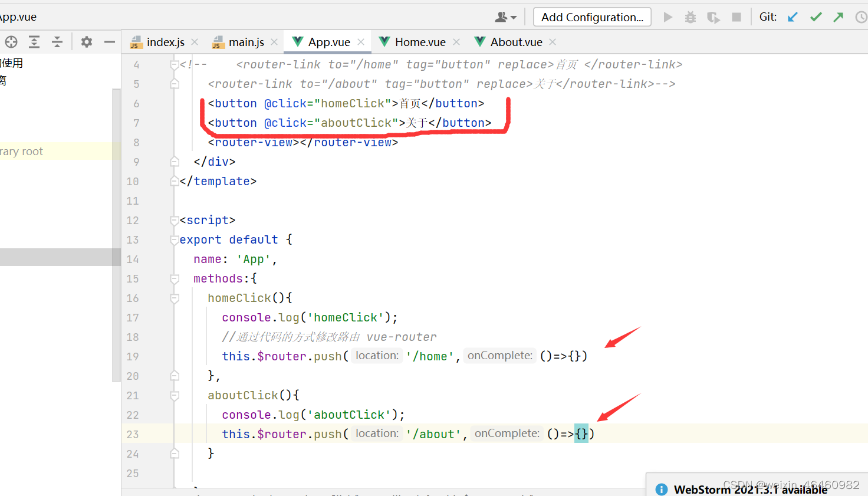Click the project panel vertical scrollbar
The image size is (868, 496).
[x=116, y=236]
